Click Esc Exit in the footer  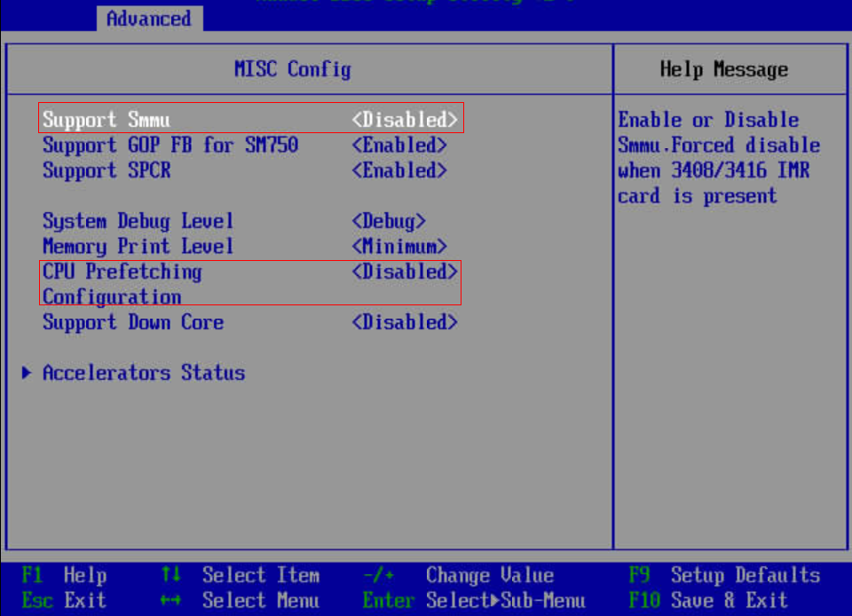[x=64, y=601]
